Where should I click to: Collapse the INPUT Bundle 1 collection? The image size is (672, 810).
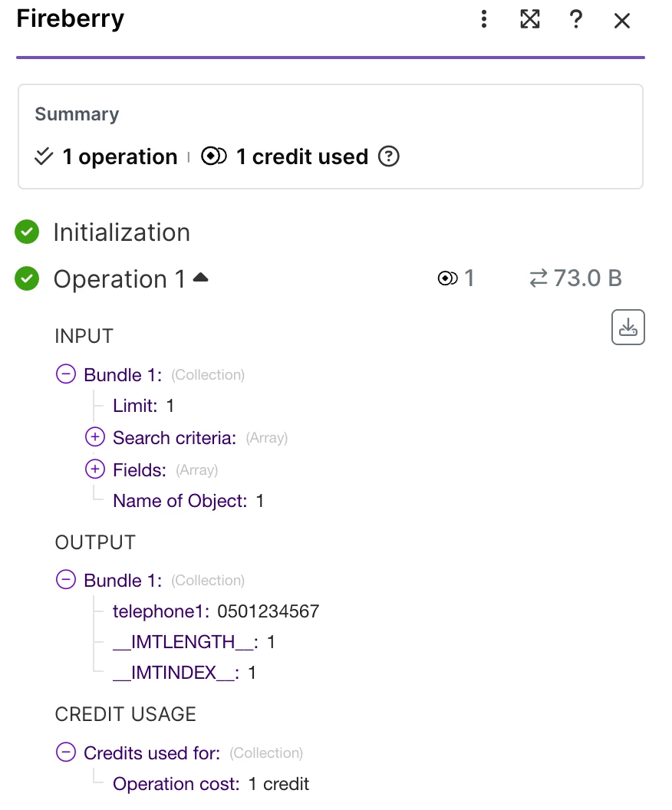tap(66, 374)
